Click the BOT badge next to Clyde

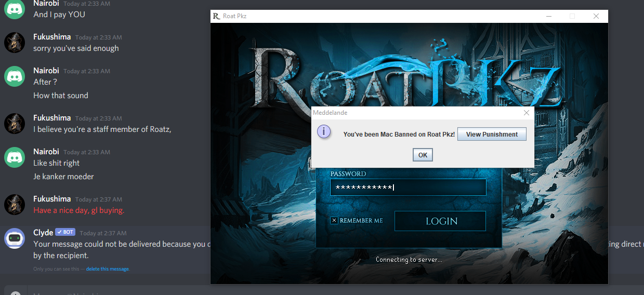(65, 232)
